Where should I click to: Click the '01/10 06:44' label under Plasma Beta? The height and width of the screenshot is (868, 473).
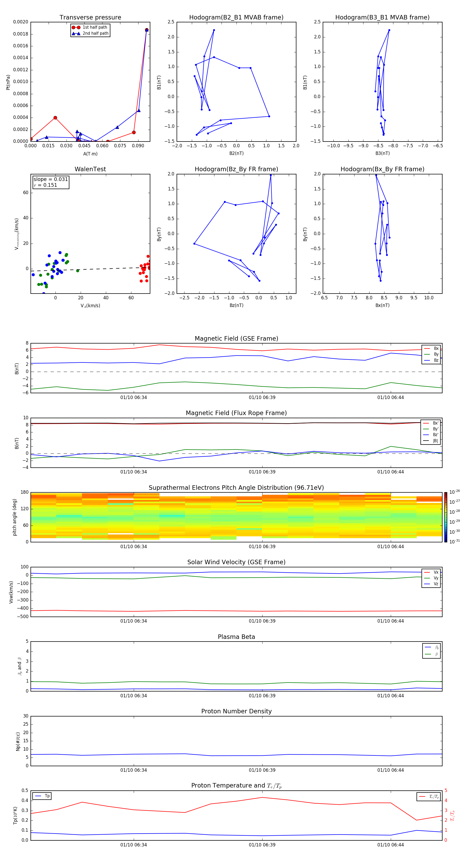[x=390, y=695]
